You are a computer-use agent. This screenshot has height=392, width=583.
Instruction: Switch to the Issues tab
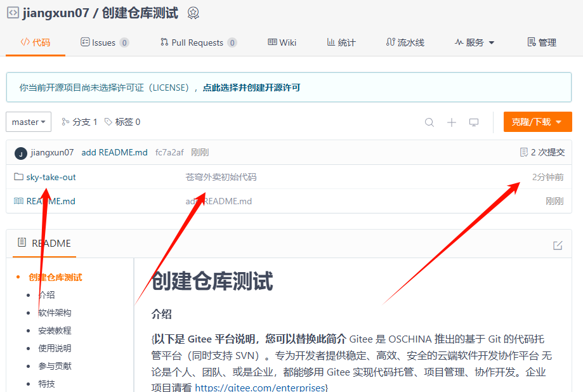click(103, 42)
